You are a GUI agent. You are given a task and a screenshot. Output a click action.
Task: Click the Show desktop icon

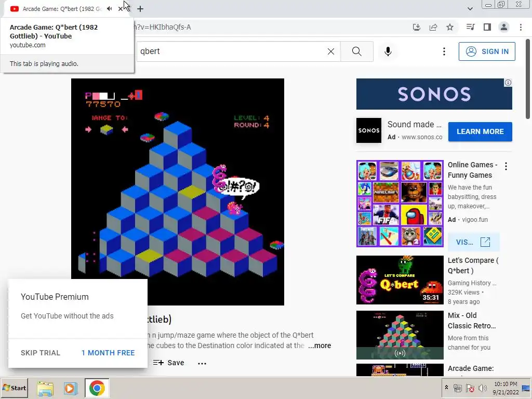[527, 388]
